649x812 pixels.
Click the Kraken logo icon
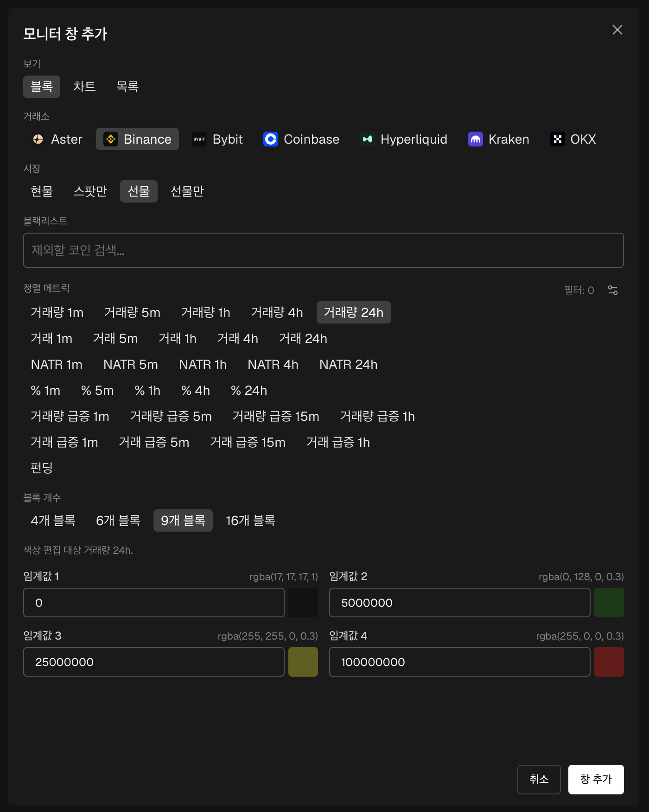(476, 139)
